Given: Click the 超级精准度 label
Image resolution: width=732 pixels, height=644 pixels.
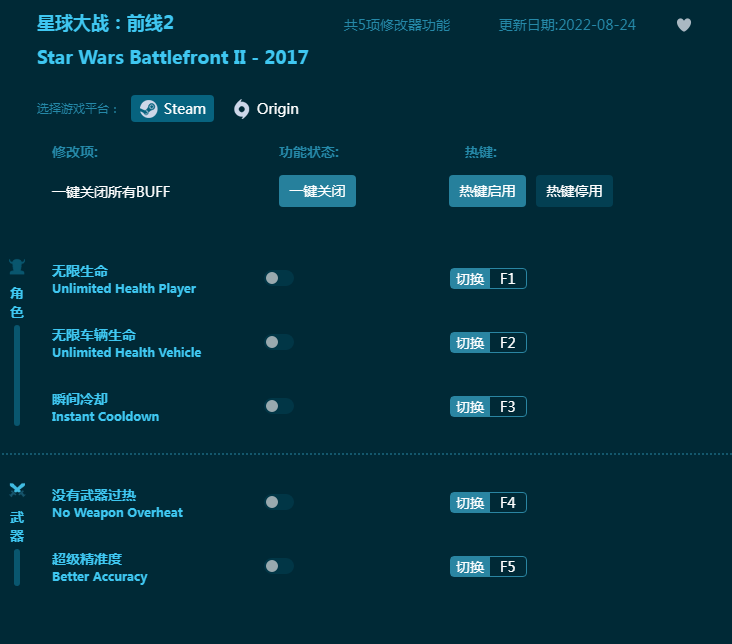Looking at the screenshot, I should coord(87,559).
